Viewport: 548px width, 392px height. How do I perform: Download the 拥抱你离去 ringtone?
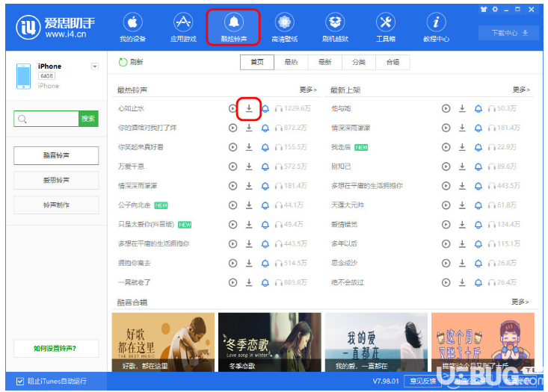click(249, 263)
